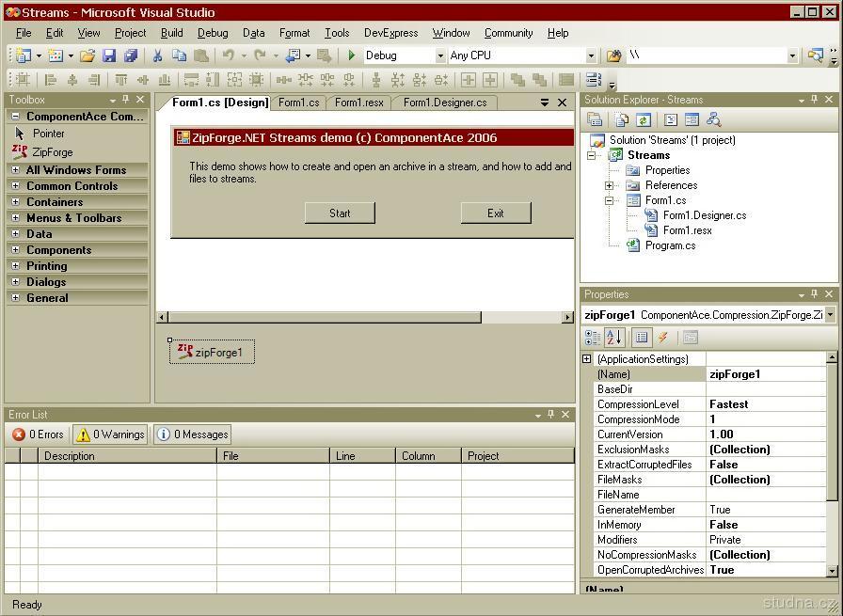This screenshot has height=616, width=843.
Task: Sort properties alphabetically with A-Z icon
Action: [614, 338]
